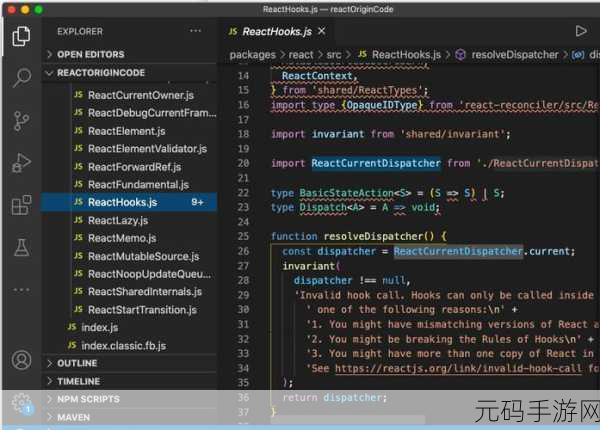This screenshot has width=600, height=430.
Task: Expand the OPEN EDITORS section
Action: point(129,54)
